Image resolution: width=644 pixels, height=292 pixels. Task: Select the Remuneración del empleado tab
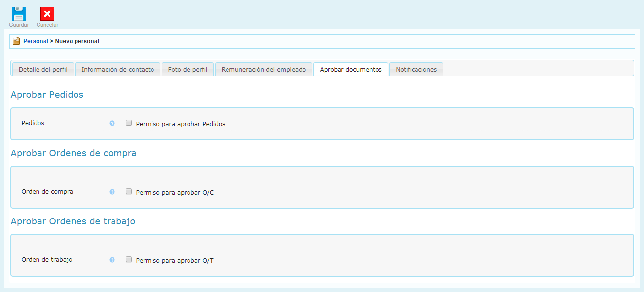coord(264,70)
